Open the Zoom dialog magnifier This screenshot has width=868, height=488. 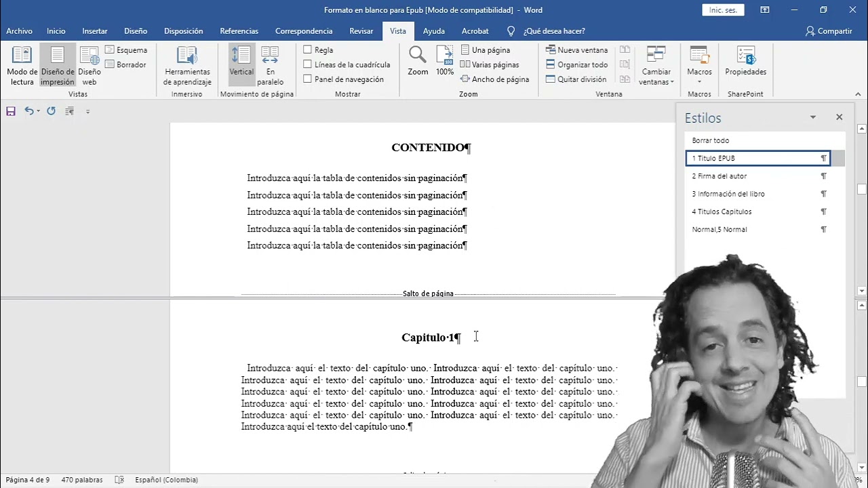[x=418, y=61]
